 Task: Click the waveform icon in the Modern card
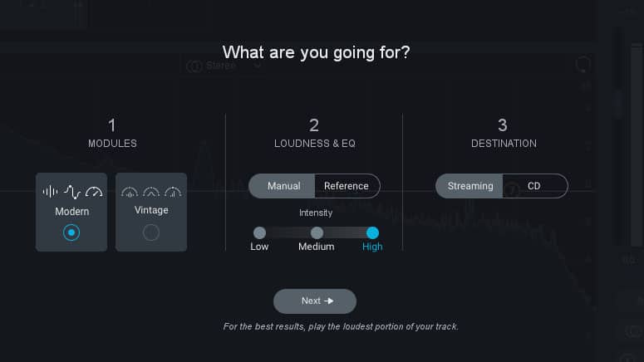click(51, 192)
